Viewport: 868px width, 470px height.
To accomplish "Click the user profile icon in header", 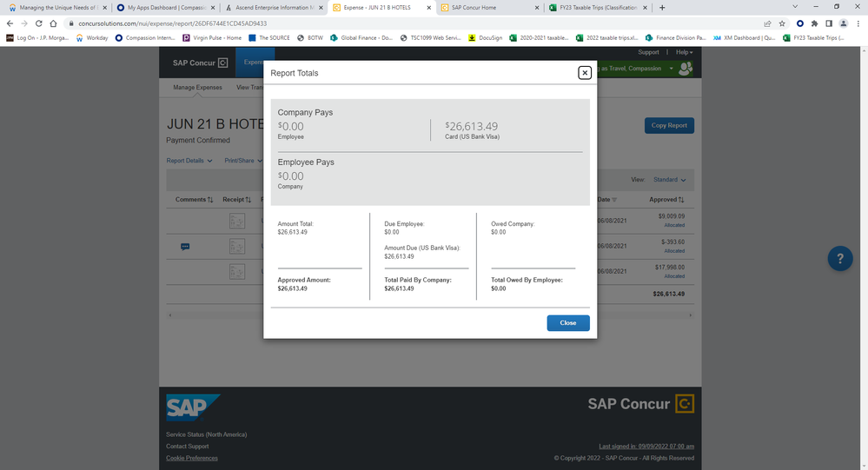I will tap(686, 68).
